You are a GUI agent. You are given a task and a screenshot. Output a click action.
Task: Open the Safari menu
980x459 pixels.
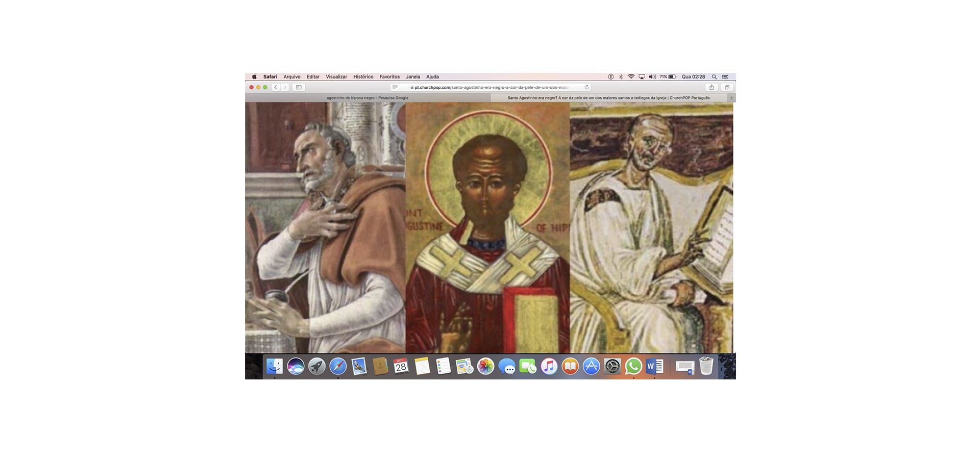pyautogui.click(x=270, y=76)
